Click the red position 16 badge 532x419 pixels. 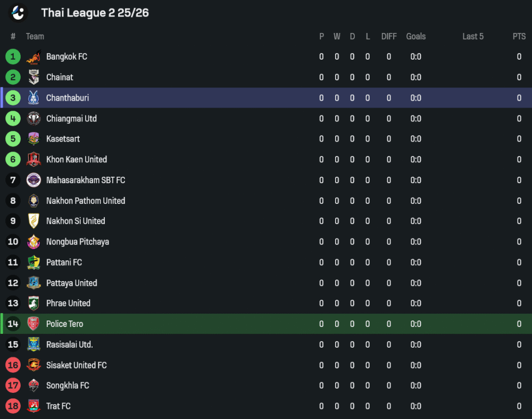13,365
